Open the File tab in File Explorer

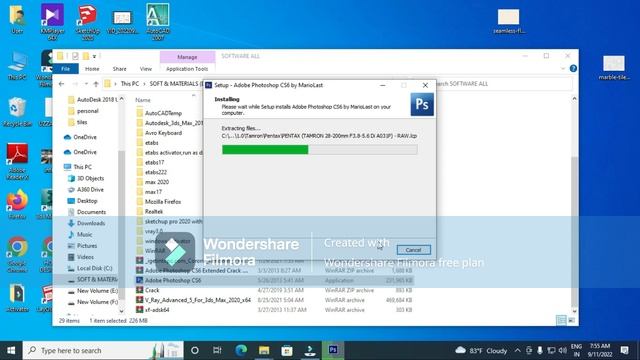pos(65,69)
